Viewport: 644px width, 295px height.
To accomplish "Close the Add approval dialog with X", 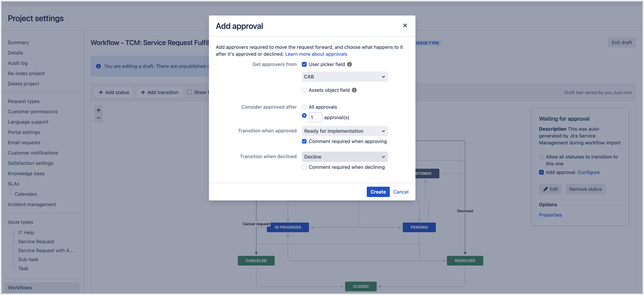I will click(405, 25).
